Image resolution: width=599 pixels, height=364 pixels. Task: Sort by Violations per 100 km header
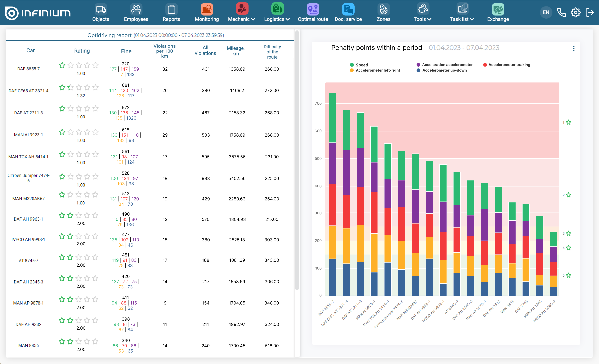coord(165,51)
